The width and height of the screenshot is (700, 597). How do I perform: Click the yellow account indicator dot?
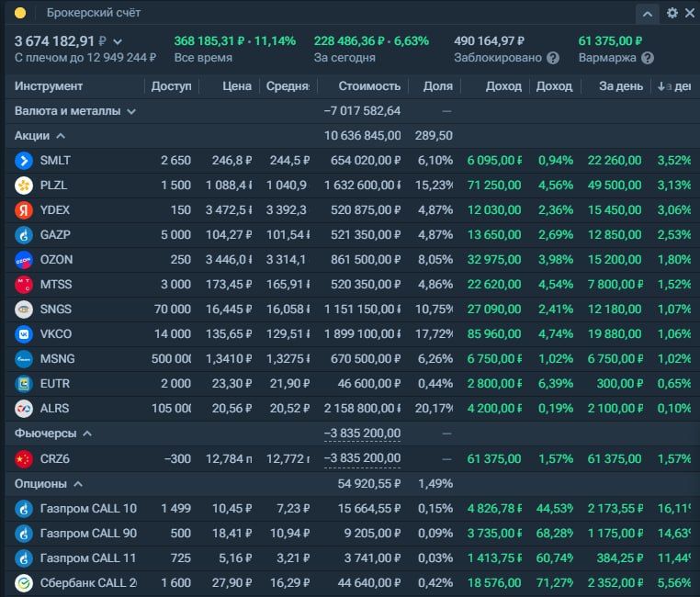pos(20,13)
